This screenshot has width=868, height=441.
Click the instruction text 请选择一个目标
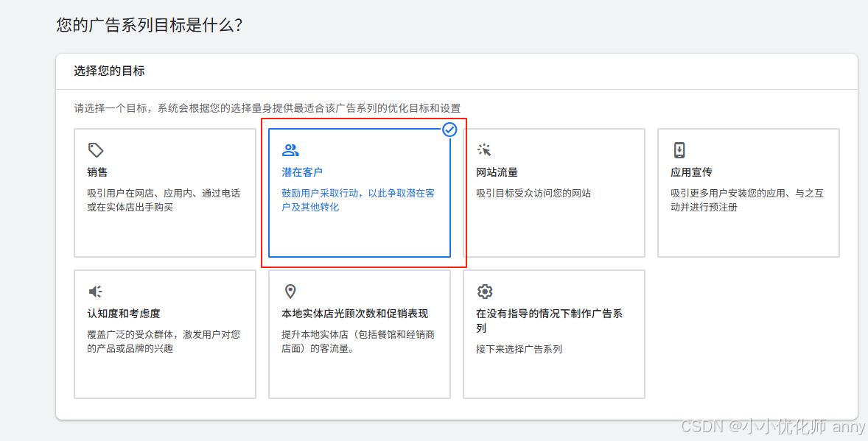(267, 108)
